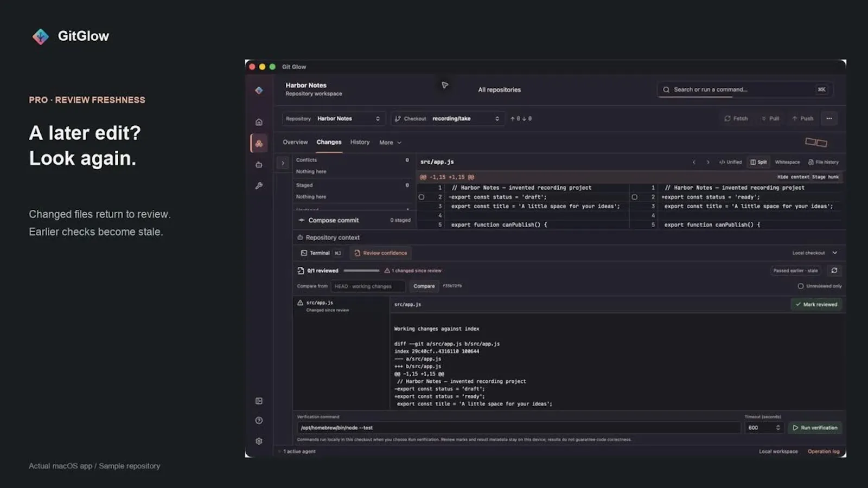Click the Fetch button
Screen dimensions: 868x488
click(x=736, y=119)
